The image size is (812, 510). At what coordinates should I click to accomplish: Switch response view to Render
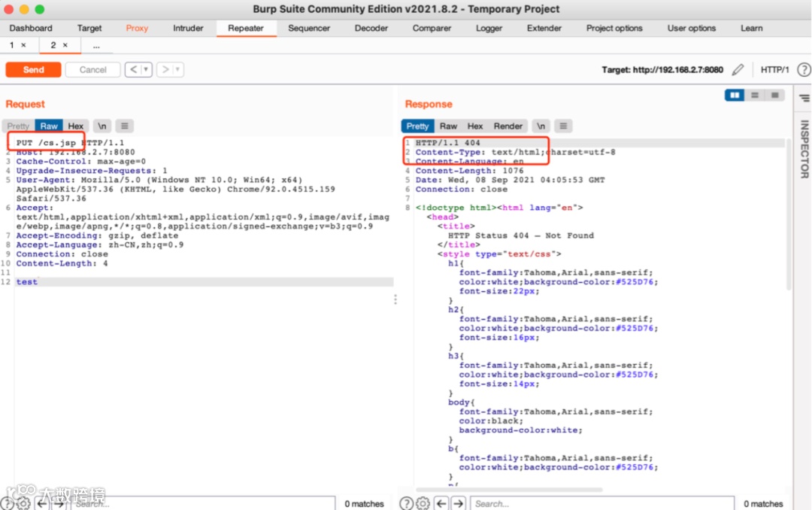(x=508, y=126)
